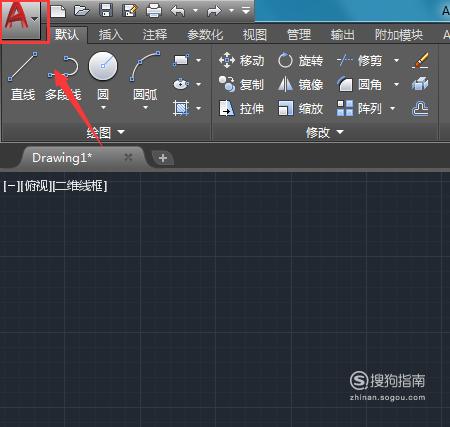The image size is (450, 427).
Task: Select the ellipse draw tool icon
Action: coord(181,84)
